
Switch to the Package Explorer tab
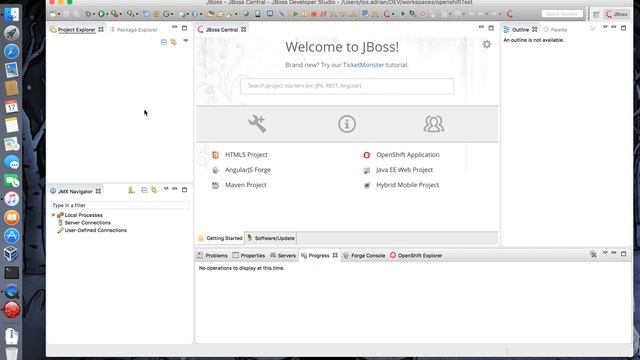pyautogui.click(x=133, y=30)
